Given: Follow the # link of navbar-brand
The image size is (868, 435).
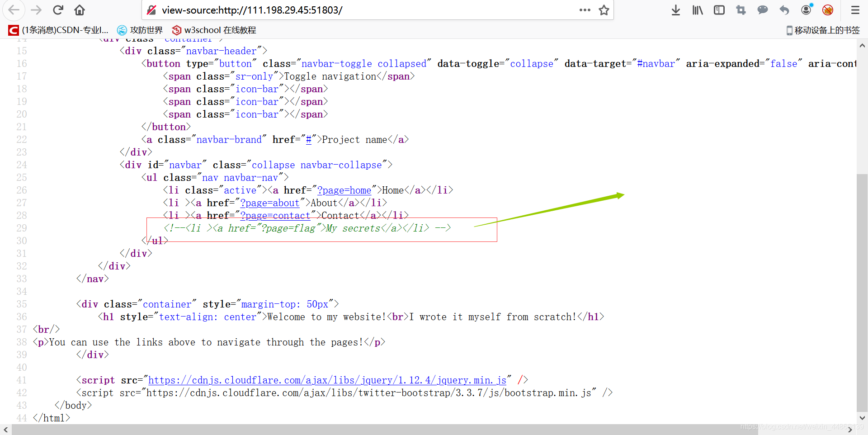Looking at the screenshot, I should pyautogui.click(x=309, y=140).
